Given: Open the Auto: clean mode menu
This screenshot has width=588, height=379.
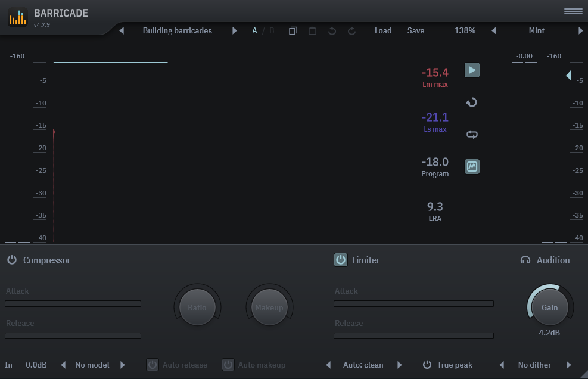Looking at the screenshot, I should [363, 365].
